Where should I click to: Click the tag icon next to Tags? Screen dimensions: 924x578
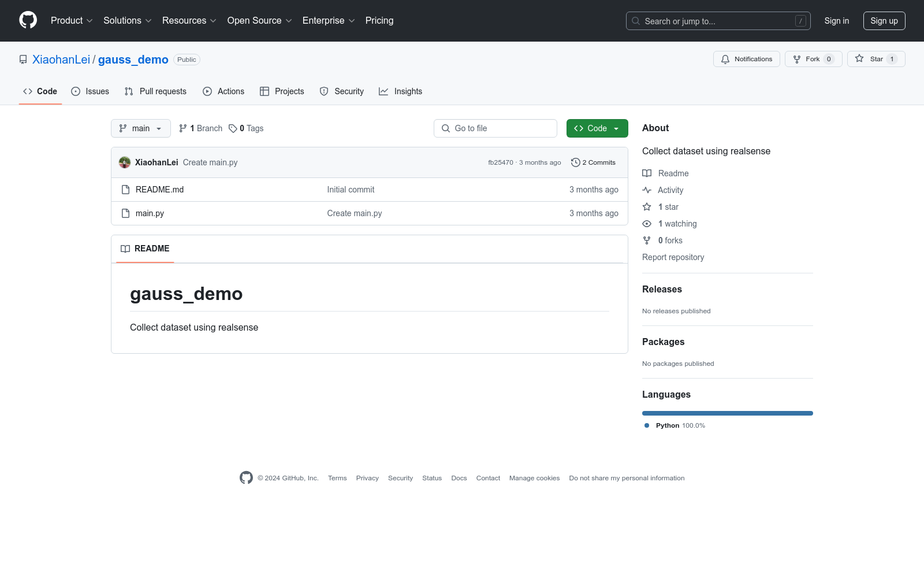[x=233, y=128]
